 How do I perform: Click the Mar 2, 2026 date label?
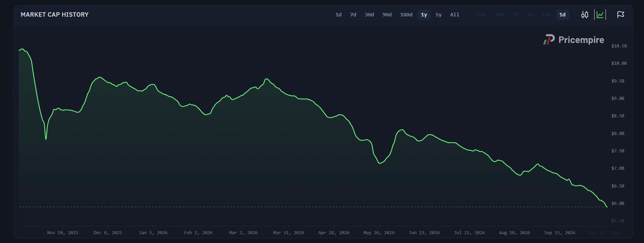(x=244, y=233)
